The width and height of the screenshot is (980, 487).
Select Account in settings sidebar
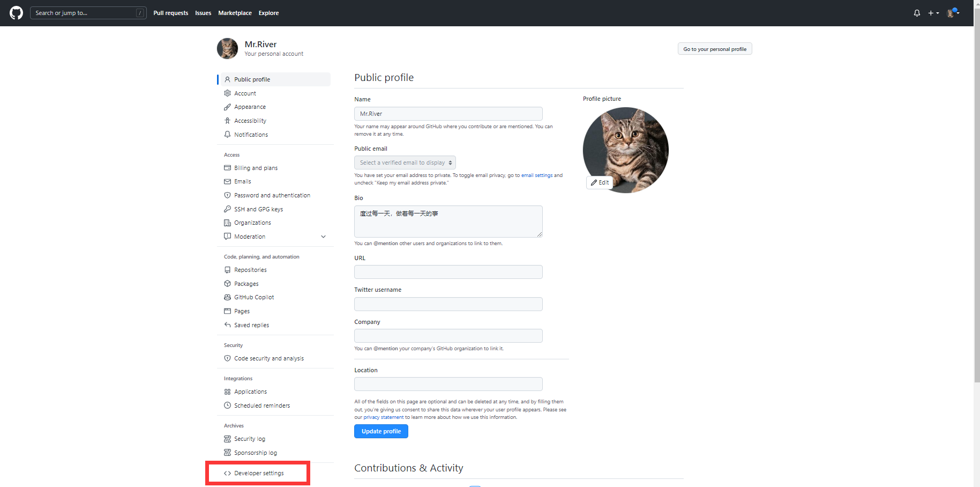[245, 93]
